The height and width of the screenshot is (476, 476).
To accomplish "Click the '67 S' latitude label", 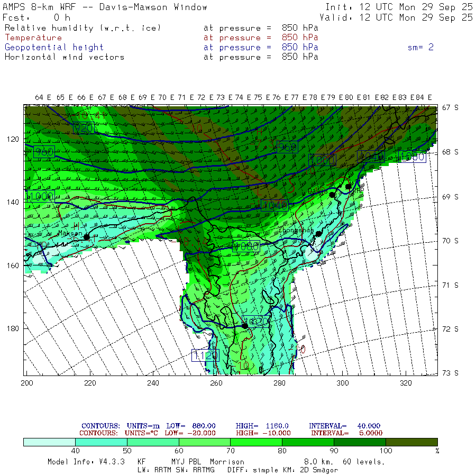I will (450, 108).
